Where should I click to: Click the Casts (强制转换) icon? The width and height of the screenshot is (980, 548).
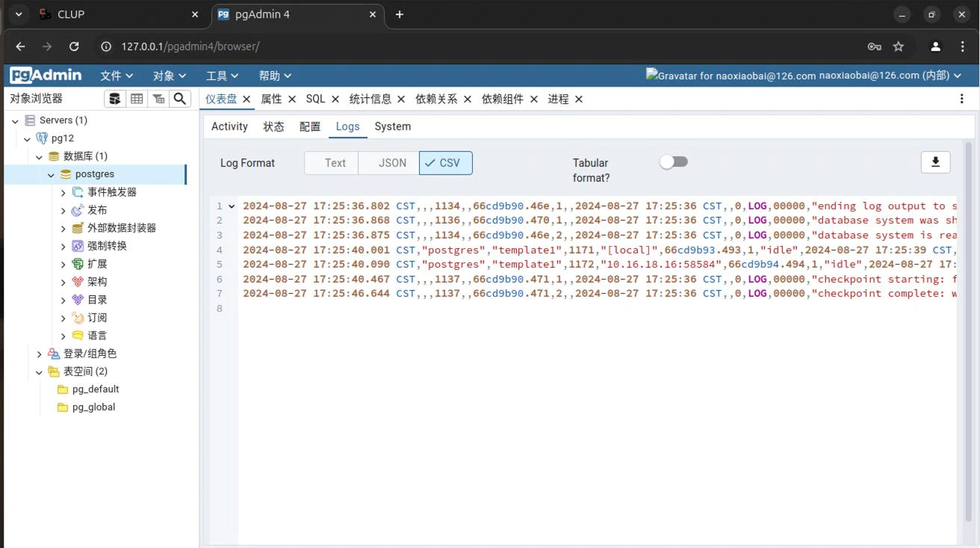(x=78, y=246)
